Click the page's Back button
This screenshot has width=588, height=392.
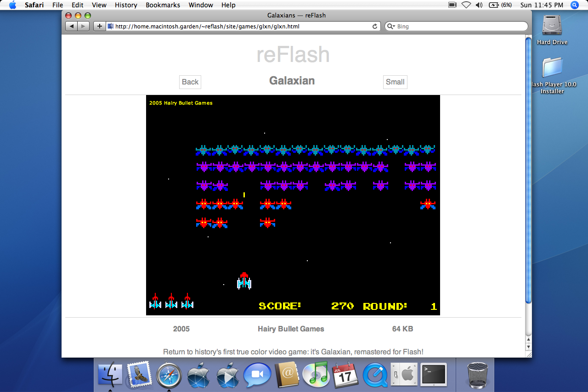(190, 82)
